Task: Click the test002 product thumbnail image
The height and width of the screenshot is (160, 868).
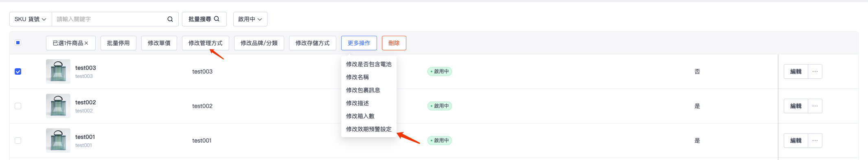Action: pyautogui.click(x=58, y=106)
